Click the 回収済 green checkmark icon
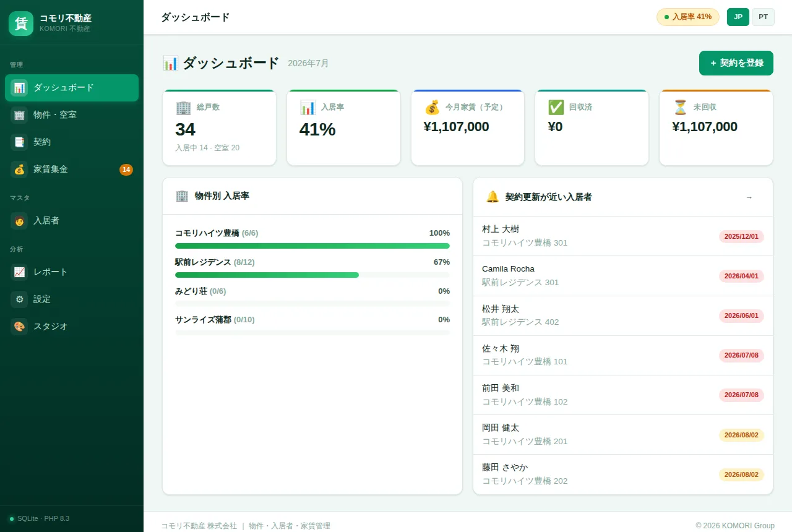Image resolution: width=792 pixels, height=532 pixels. pos(556,108)
